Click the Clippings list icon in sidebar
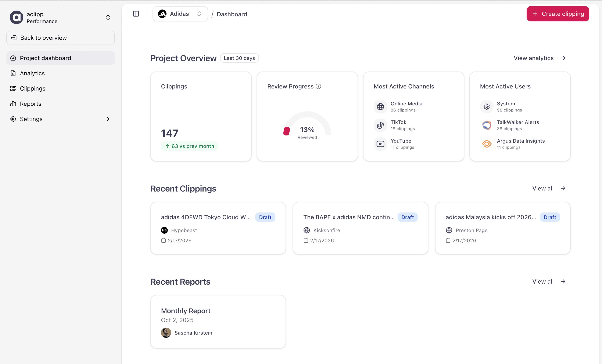The image size is (602, 364). [13, 88]
